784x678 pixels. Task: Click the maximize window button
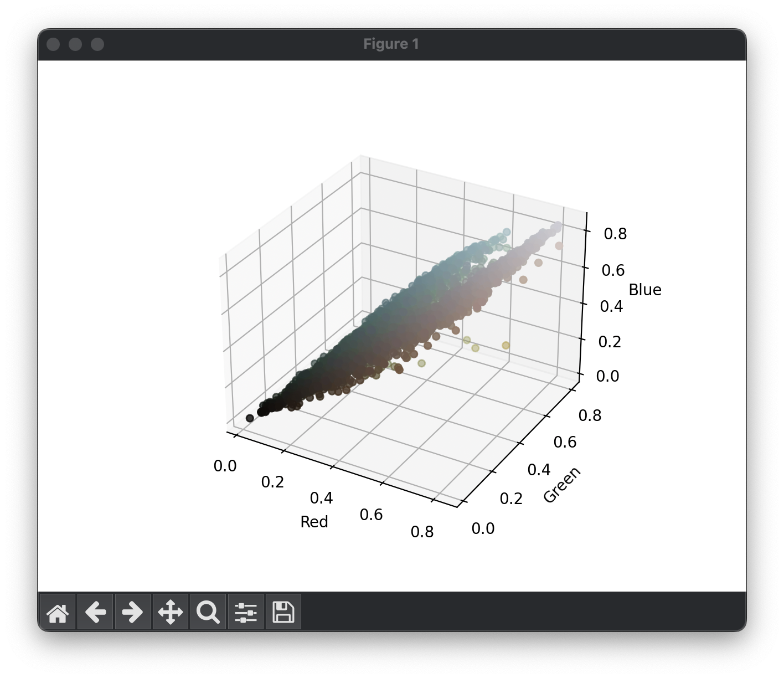pyautogui.click(x=97, y=44)
